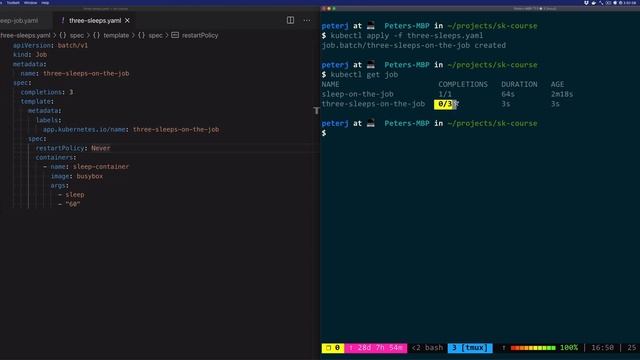Click the restartPolicy: Never line
The width and height of the screenshot is (640, 360).
click(73, 148)
